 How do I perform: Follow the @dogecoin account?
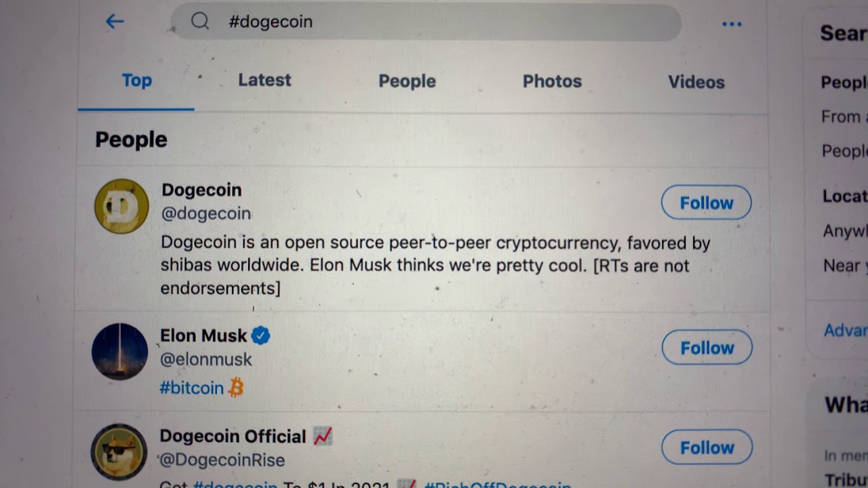click(706, 203)
